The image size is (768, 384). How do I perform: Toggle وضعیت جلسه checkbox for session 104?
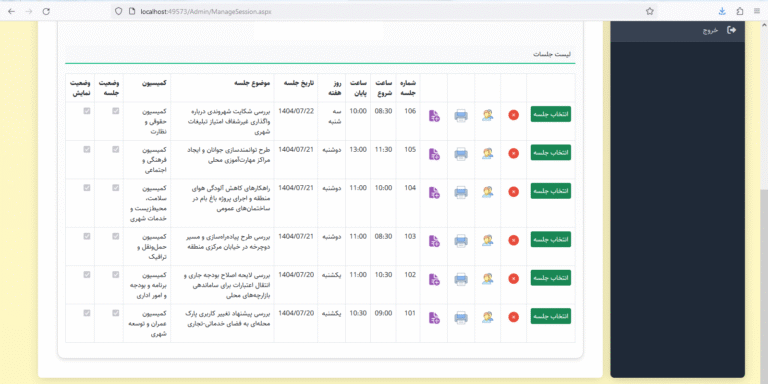click(x=116, y=188)
